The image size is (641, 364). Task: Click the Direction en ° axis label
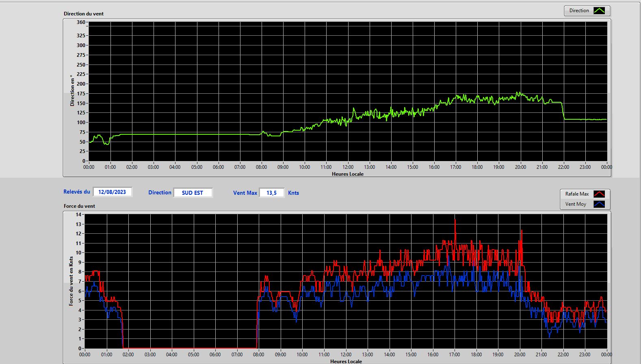pos(72,90)
